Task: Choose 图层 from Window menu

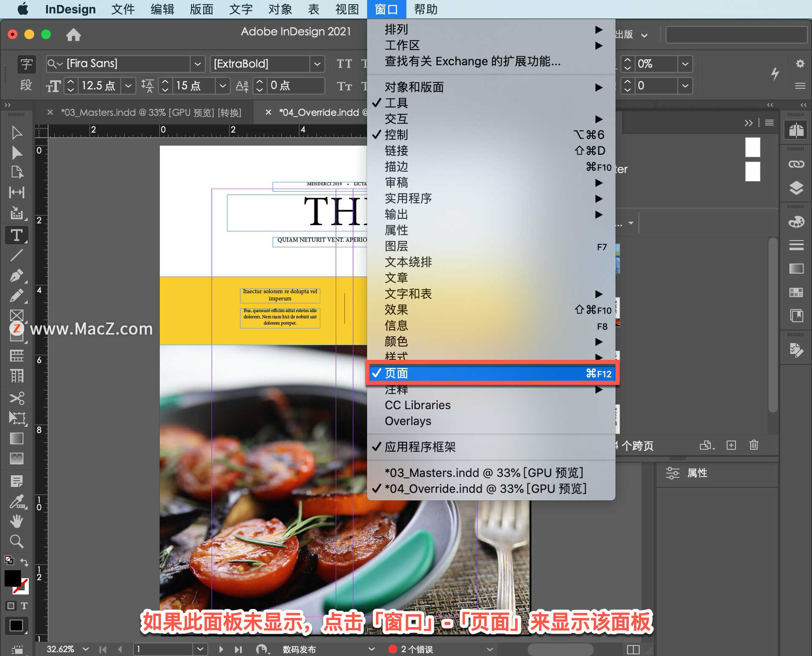Action: (x=491, y=246)
